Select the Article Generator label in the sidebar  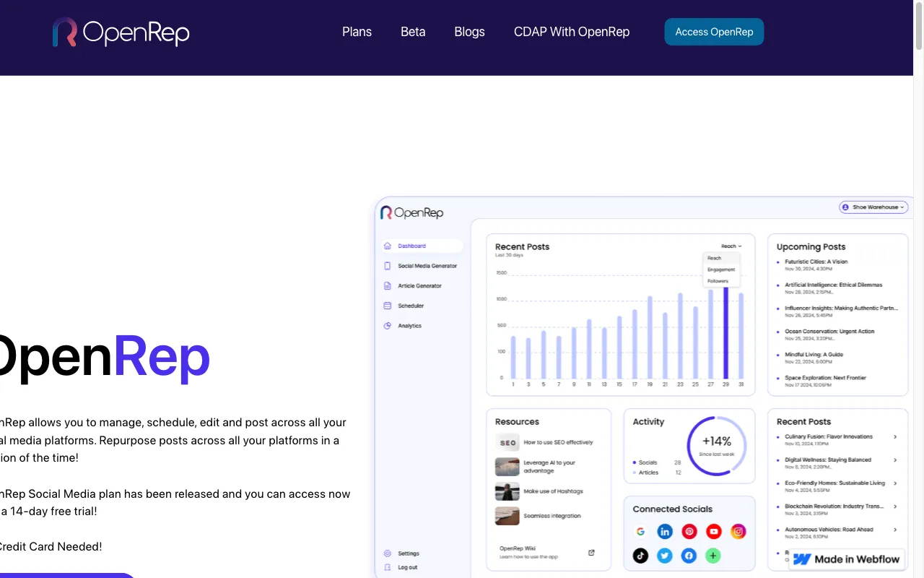coord(419,286)
